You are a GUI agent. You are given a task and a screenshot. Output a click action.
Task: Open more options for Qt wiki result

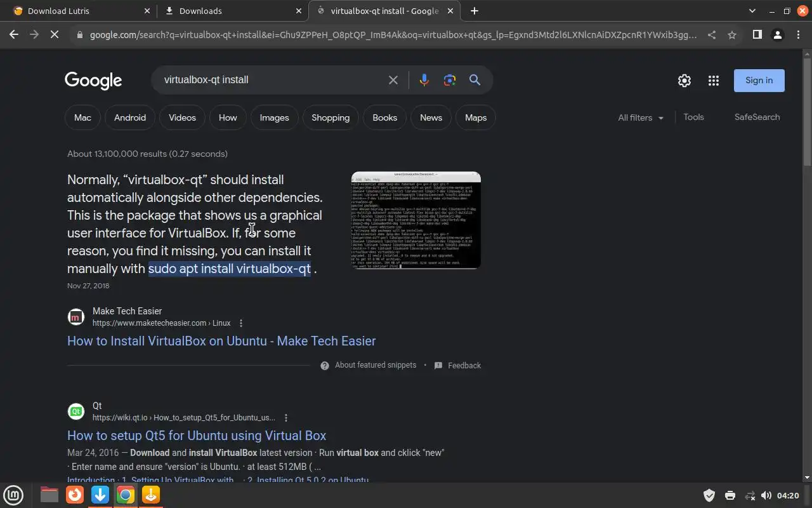286,418
